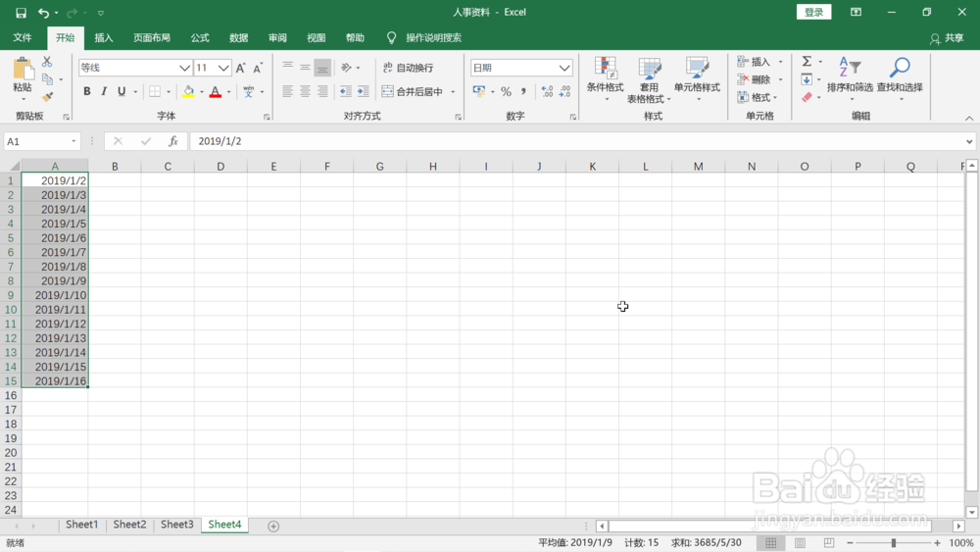Click the 登录 sign-in button
The width and height of the screenshot is (980, 552).
click(x=813, y=12)
